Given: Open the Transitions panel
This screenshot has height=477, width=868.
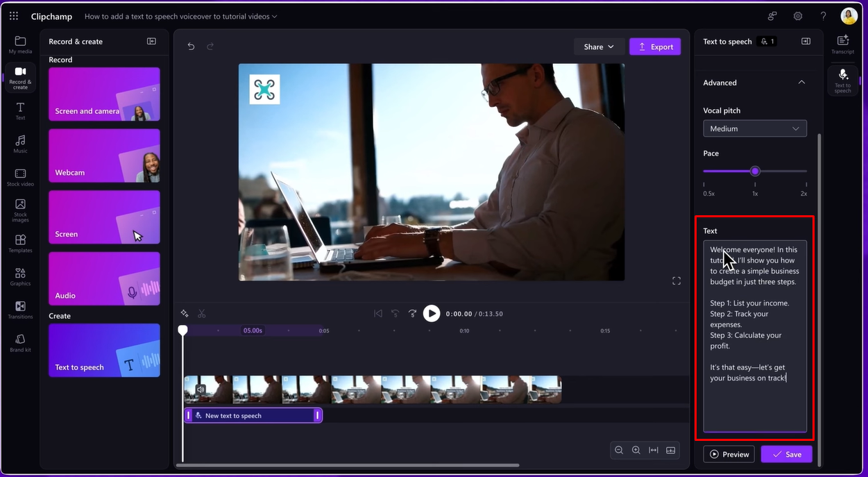Looking at the screenshot, I should 19,310.
